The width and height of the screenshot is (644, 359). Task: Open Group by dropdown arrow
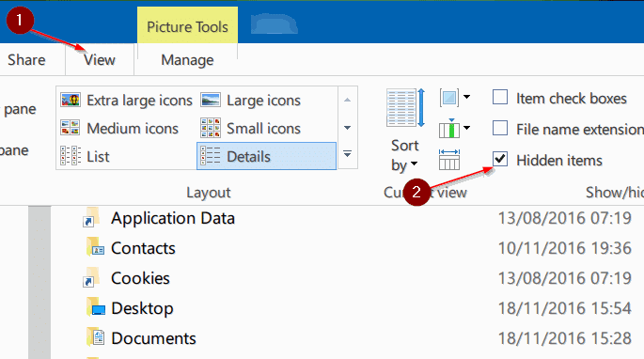click(x=466, y=97)
